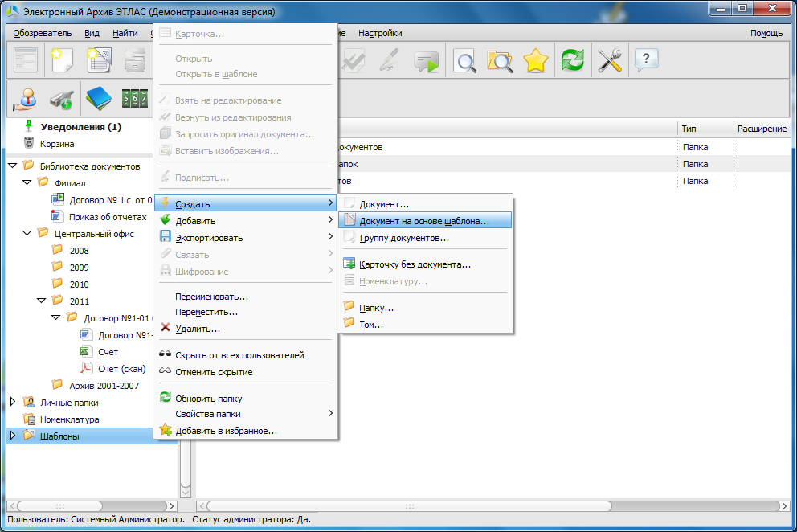Click the Помощь menu at right
This screenshot has height=532, width=797.
pyautogui.click(x=766, y=33)
